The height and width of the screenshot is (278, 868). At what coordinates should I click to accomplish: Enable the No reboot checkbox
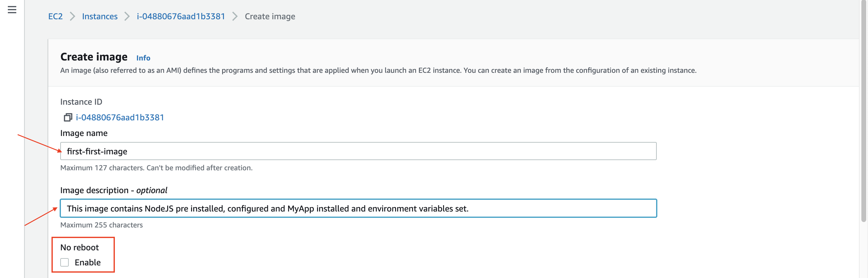click(65, 262)
